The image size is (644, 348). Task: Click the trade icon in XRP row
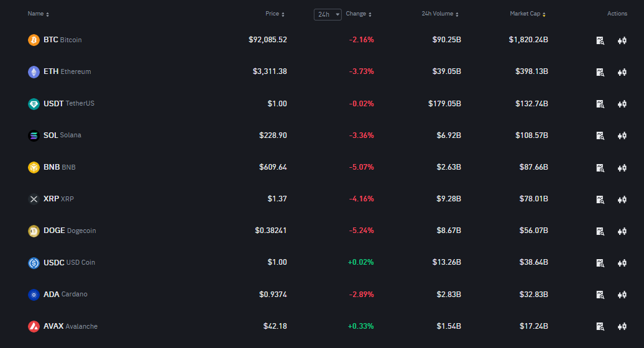(x=622, y=199)
